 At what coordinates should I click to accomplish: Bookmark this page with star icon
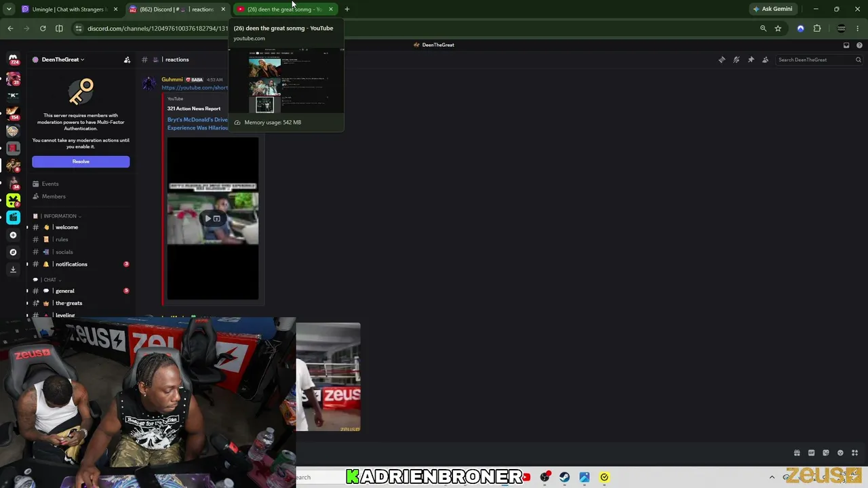coord(778,28)
